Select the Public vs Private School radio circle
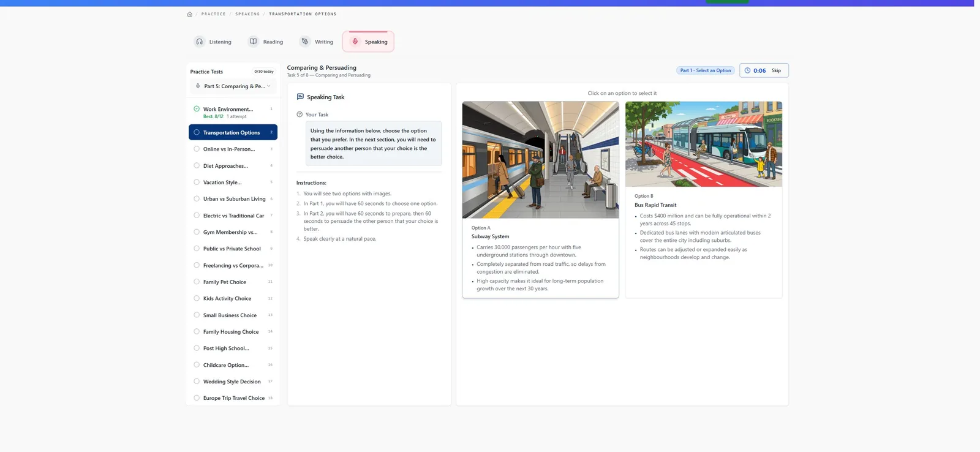Image resolution: width=980 pixels, height=452 pixels. pos(197,249)
